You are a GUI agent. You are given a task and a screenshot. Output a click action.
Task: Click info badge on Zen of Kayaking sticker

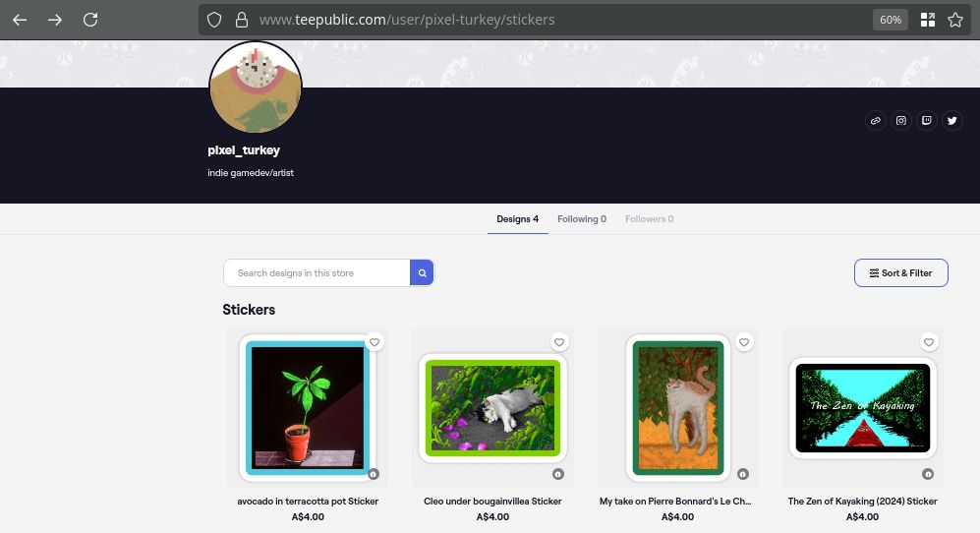tap(928, 474)
